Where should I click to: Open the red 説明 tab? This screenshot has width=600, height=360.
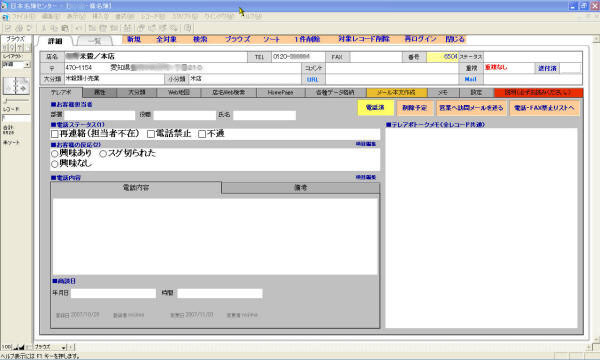(538, 93)
